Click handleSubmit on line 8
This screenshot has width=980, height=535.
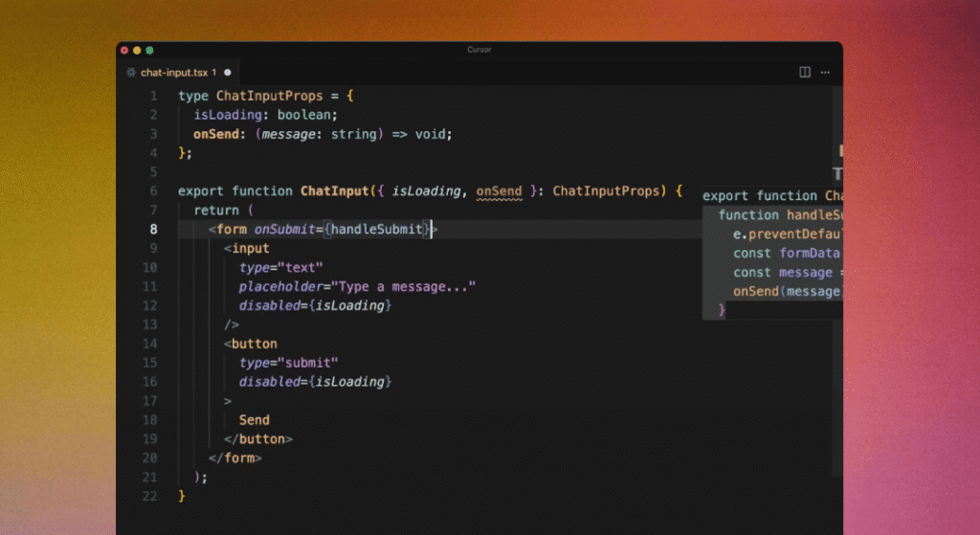(x=376, y=230)
